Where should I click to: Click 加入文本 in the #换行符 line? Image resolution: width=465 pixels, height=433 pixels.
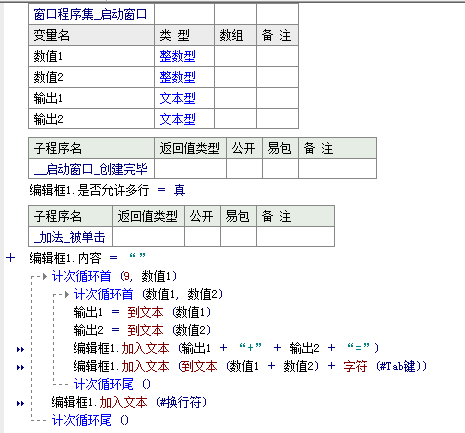pyautogui.click(x=123, y=402)
